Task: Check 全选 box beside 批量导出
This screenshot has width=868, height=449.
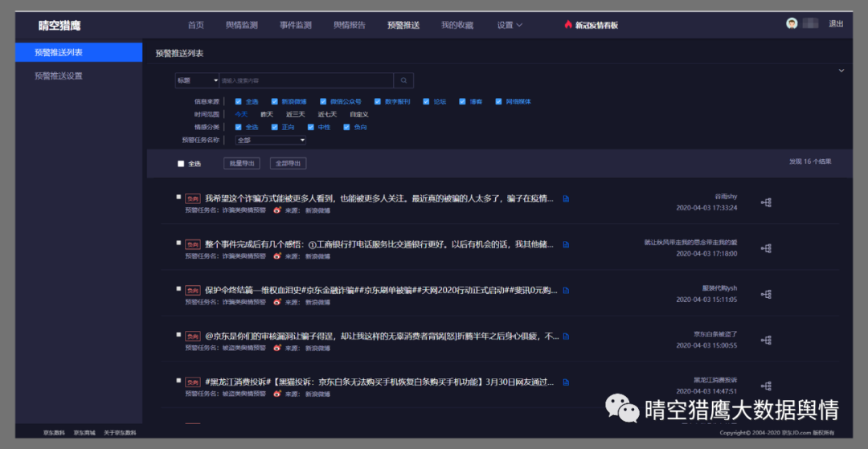Action: tap(181, 164)
